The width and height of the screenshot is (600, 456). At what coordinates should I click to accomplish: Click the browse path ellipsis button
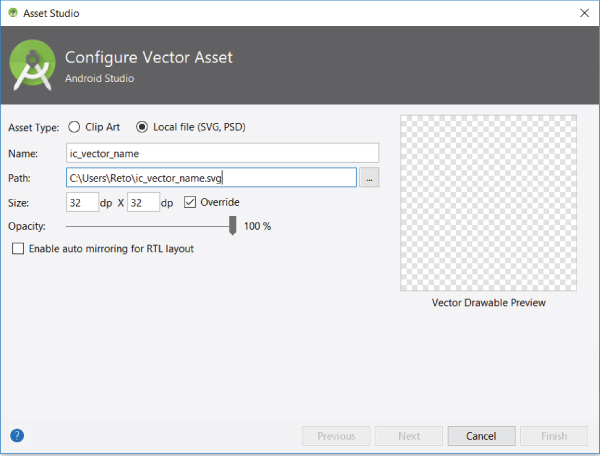370,178
